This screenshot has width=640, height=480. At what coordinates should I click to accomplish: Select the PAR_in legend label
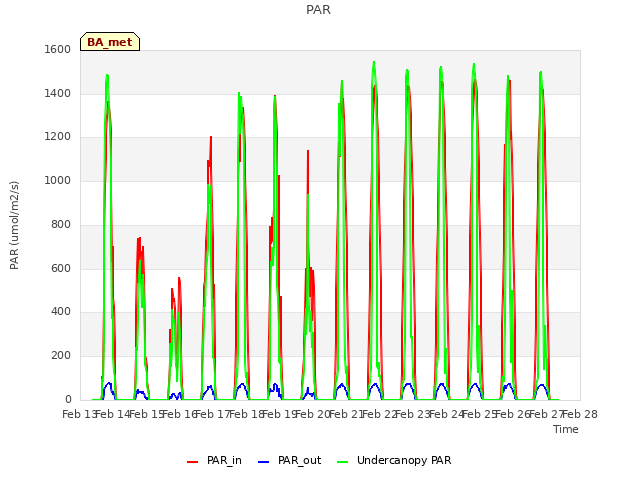tap(224, 460)
